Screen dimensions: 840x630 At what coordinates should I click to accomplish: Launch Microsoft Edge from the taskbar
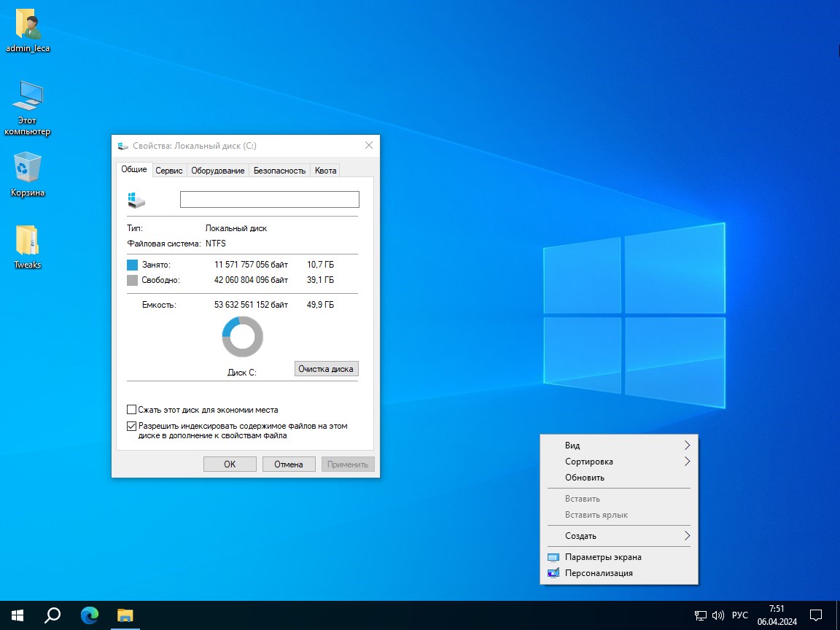[89, 615]
